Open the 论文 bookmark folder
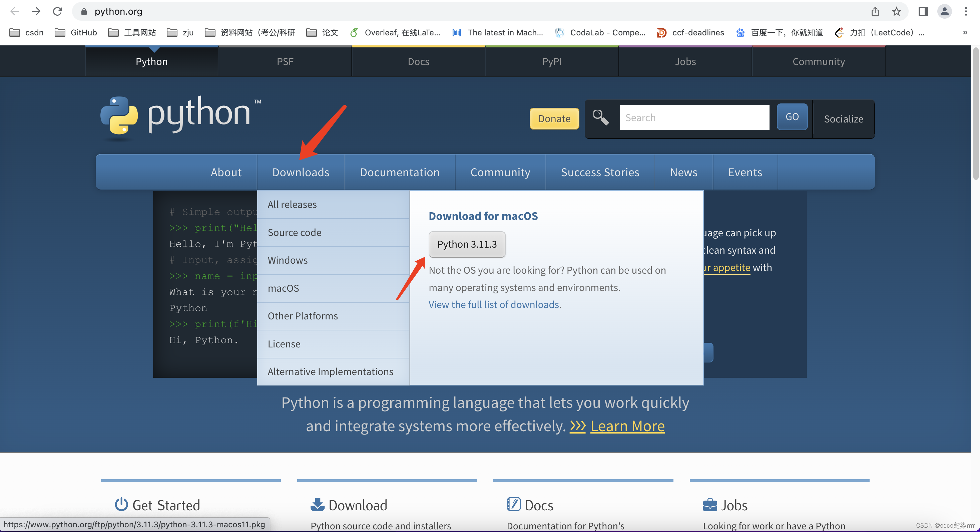This screenshot has height=532, width=980. (322, 33)
